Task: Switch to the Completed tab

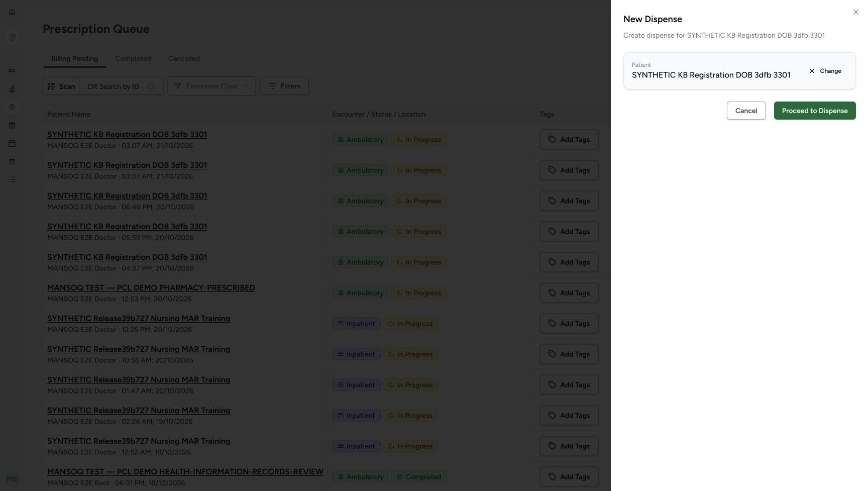Action: [133, 58]
